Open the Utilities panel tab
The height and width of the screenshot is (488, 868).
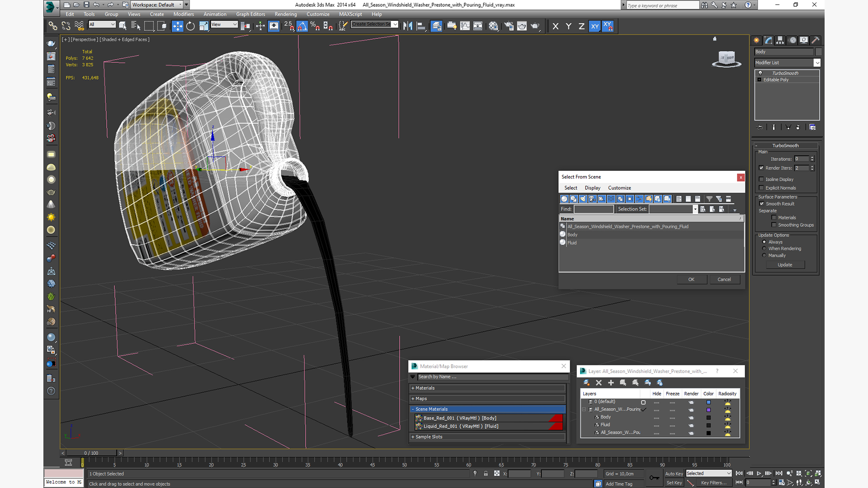pos(816,40)
